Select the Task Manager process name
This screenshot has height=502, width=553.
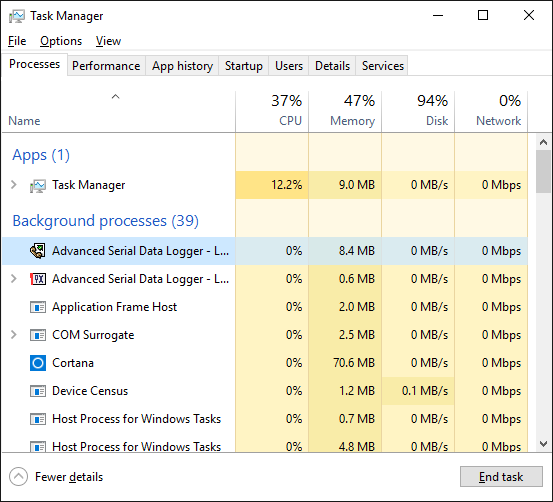click(x=89, y=185)
